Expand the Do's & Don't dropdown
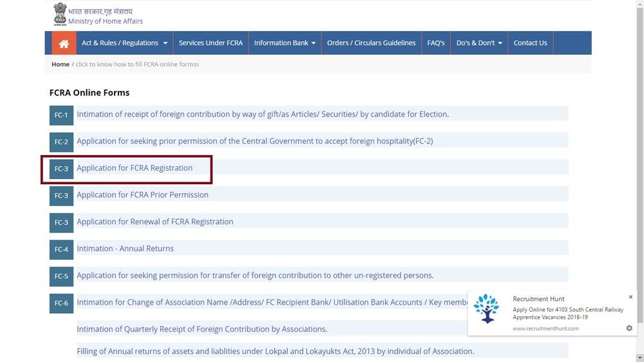644x362 pixels. coord(479,43)
